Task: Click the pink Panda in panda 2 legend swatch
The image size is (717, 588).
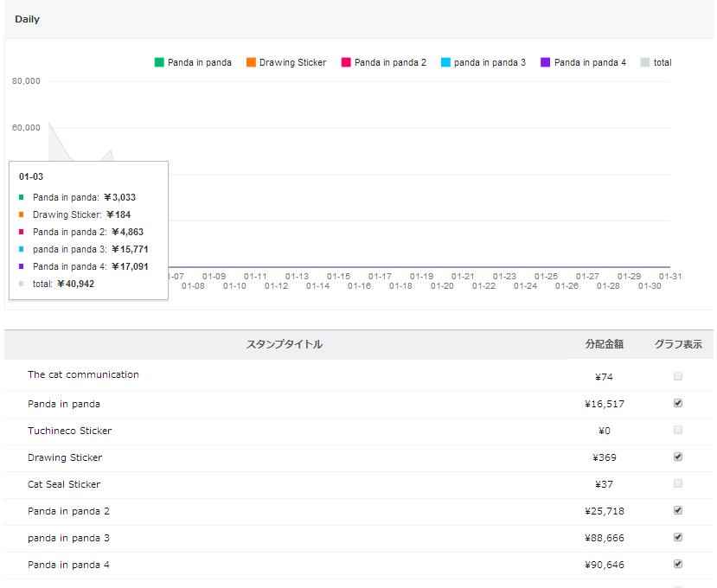Action: tap(346, 62)
